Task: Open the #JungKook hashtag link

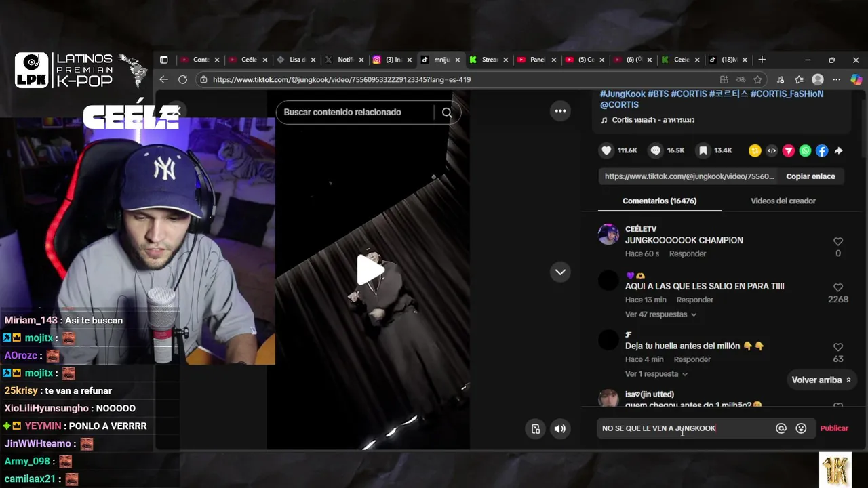Action: [623, 94]
